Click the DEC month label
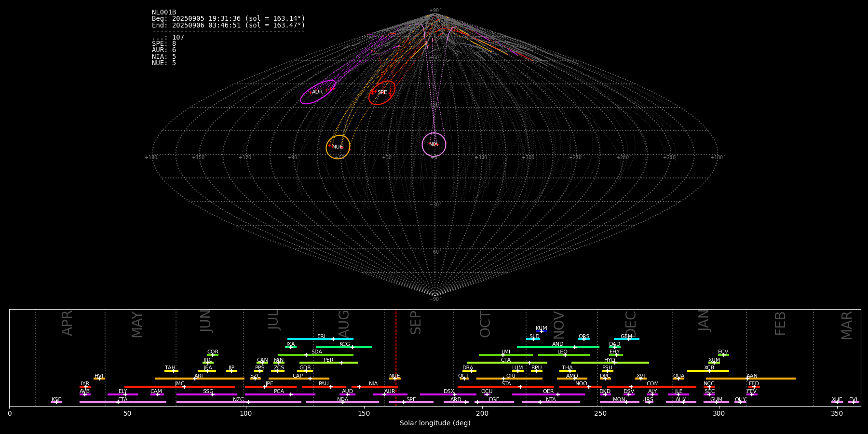Viewport: 868px width, 434px height. pos(631,324)
